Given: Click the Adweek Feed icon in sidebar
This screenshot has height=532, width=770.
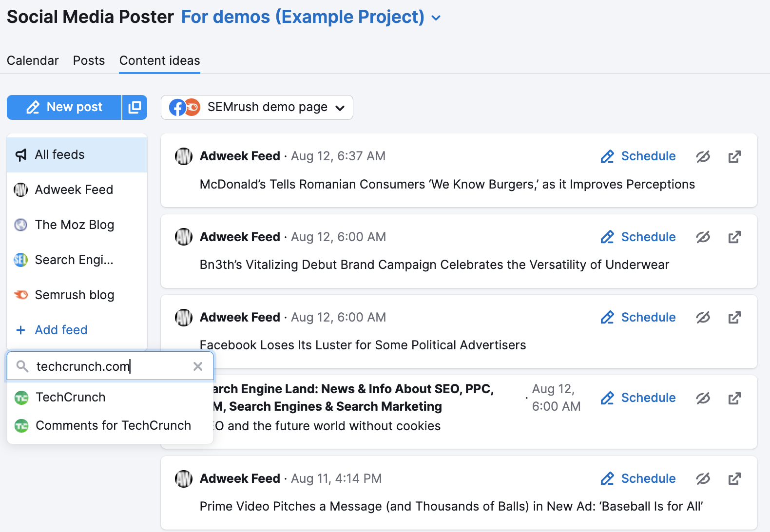Looking at the screenshot, I should pyautogui.click(x=21, y=190).
